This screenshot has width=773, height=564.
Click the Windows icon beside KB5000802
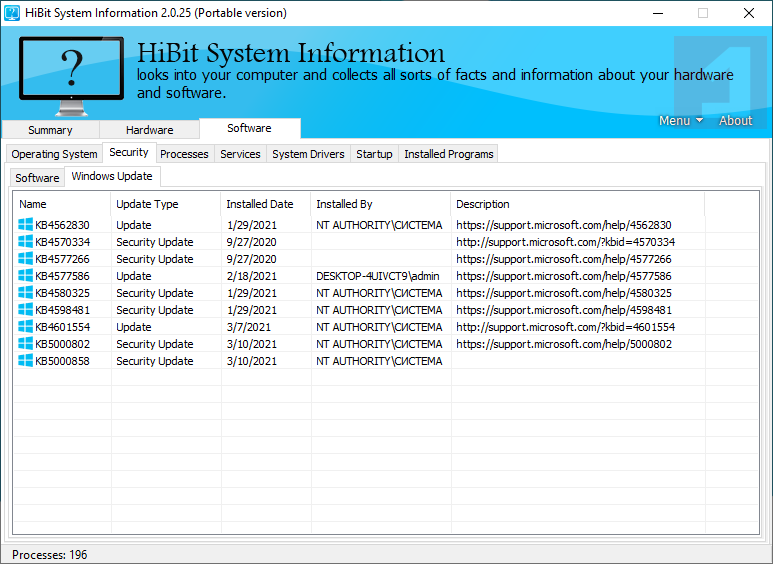click(26, 344)
